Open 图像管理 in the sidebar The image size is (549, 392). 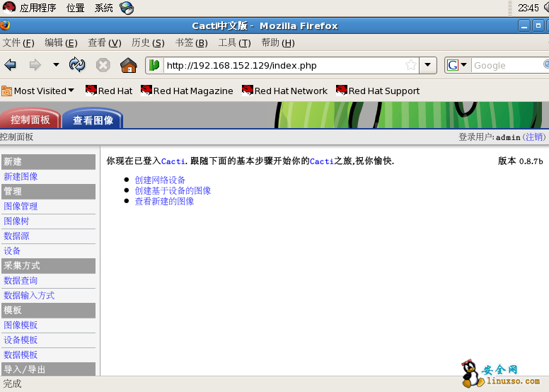(21, 207)
